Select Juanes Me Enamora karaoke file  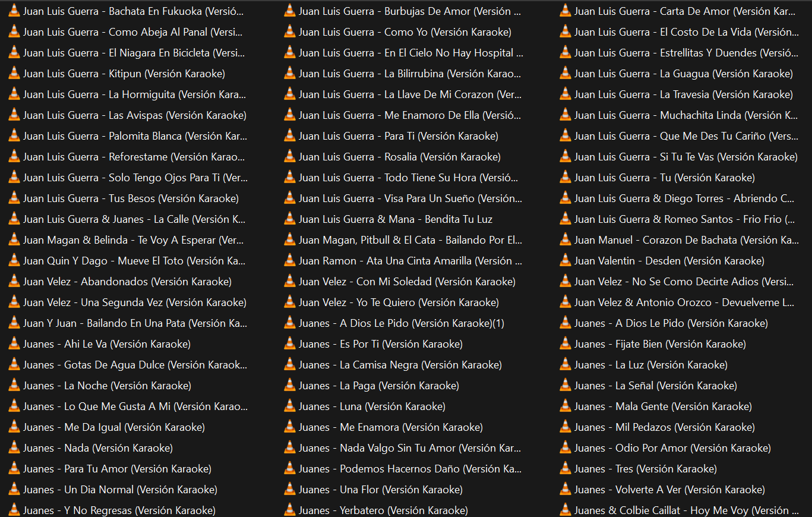[391, 427]
